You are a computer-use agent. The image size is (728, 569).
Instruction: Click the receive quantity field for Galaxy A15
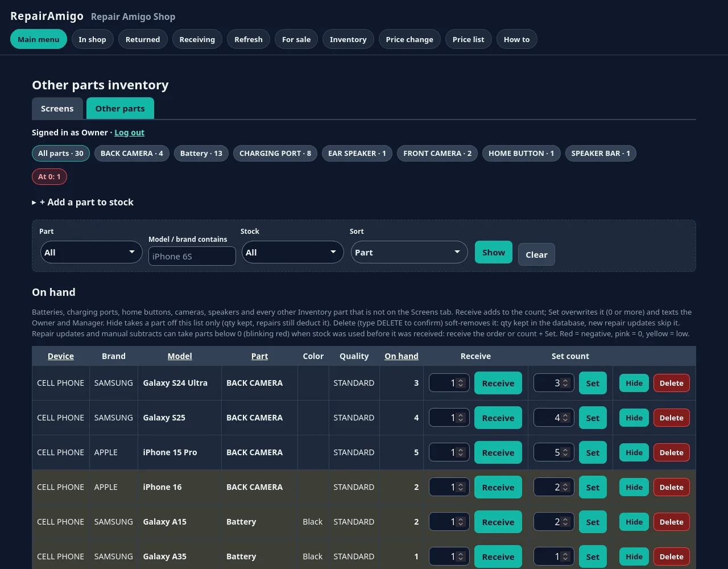pos(449,522)
